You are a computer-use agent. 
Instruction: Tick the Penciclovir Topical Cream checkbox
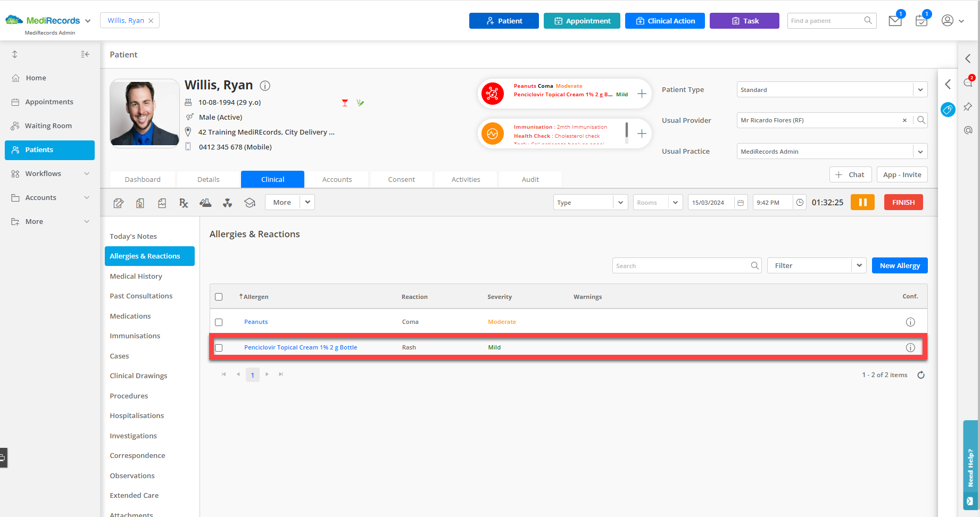219,348
